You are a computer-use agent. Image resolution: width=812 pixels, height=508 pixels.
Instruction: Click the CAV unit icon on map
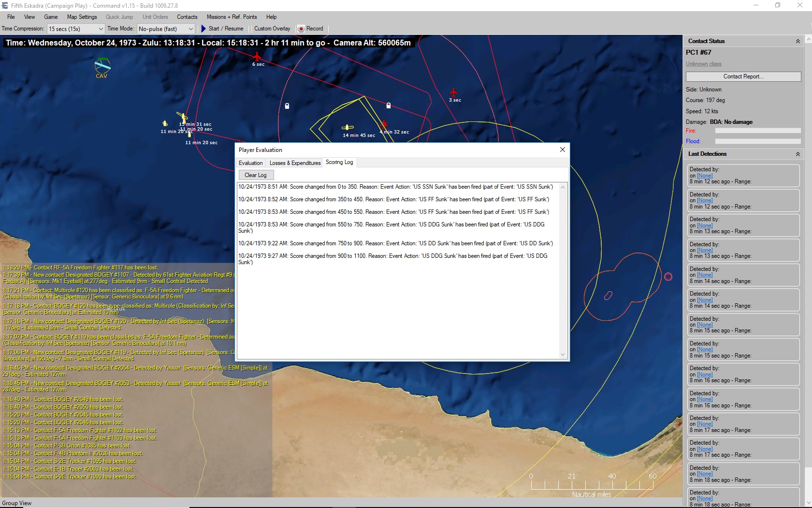click(x=102, y=65)
